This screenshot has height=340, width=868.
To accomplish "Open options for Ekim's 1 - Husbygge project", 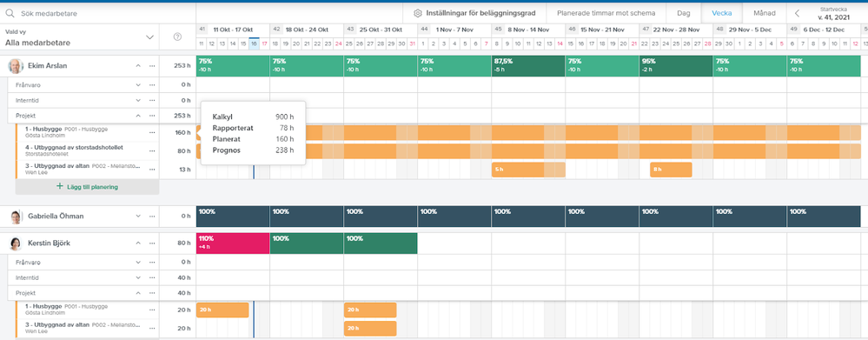I will click(x=152, y=132).
